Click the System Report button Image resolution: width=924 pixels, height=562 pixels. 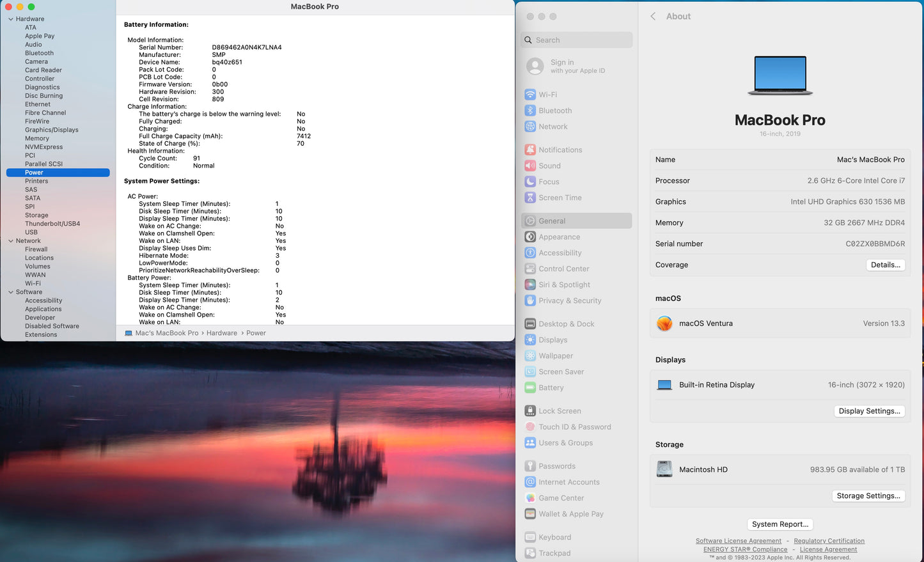coord(779,524)
